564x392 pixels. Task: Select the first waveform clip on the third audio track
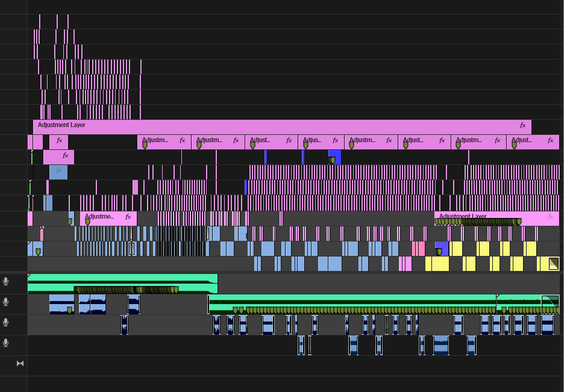coord(124,325)
